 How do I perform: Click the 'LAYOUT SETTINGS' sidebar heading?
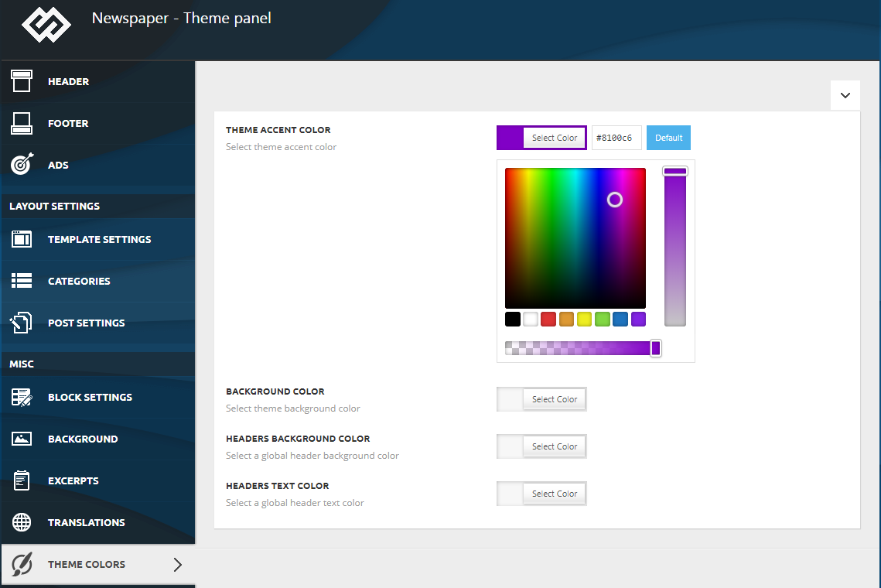pyautogui.click(x=54, y=207)
